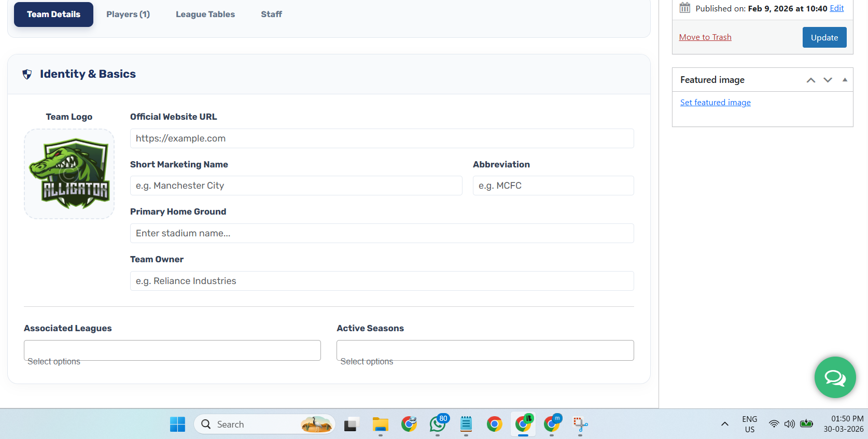The width and height of the screenshot is (868, 439).
Task: Switch to the Players (1) tab
Action: click(128, 15)
